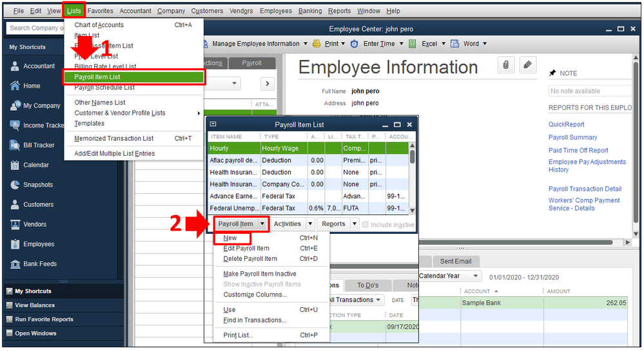Open Income Tracker sidebar icon
Image resolution: width=644 pixels, height=351 pixels.
(15, 125)
